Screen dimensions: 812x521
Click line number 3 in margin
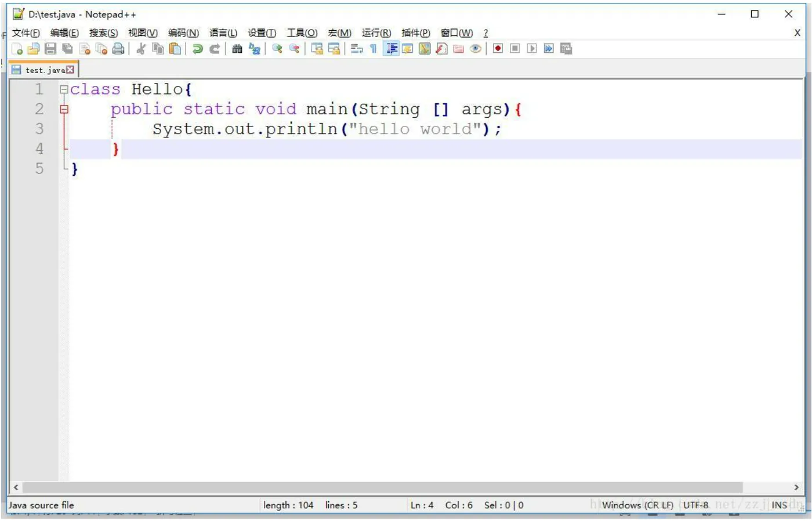point(39,129)
